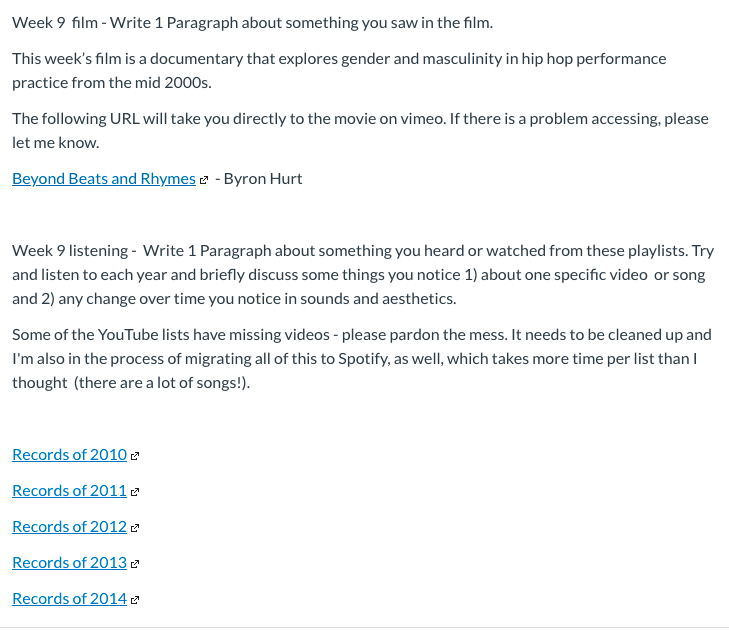Click the paragraph about the vimeo URL

[360, 131]
